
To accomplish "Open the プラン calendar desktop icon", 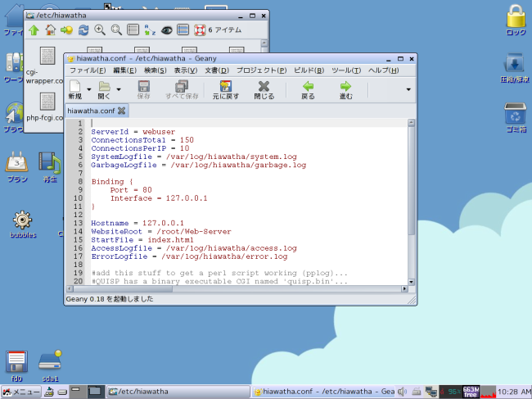I will pyautogui.click(x=16, y=161).
